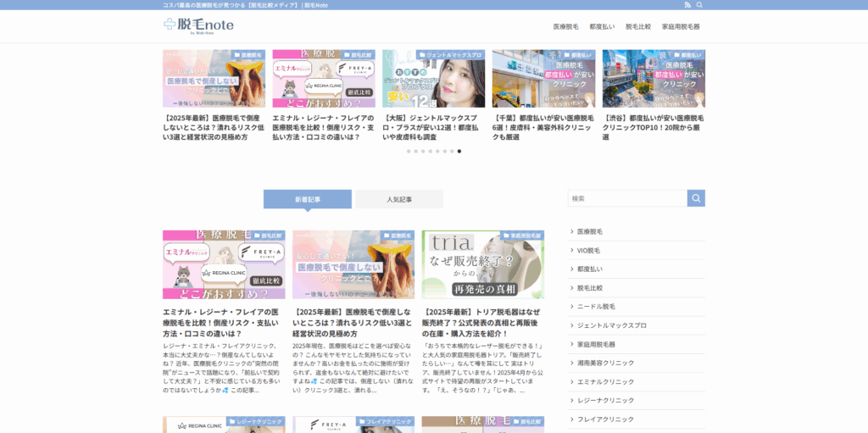Image resolution: width=868 pixels, height=433 pixels.
Task: Open sidebar category ニードル脱毛
Action: point(637,306)
